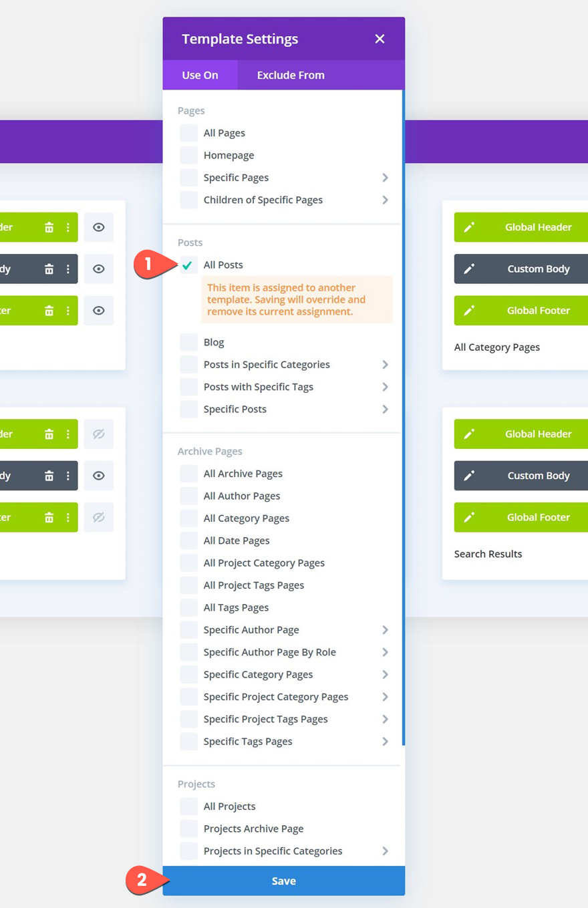Save the template settings

[283, 881]
